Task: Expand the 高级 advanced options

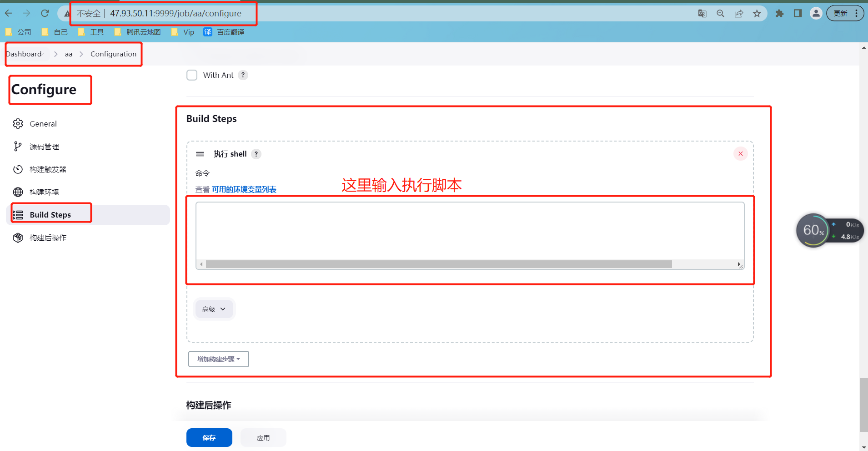Action: pyautogui.click(x=214, y=309)
